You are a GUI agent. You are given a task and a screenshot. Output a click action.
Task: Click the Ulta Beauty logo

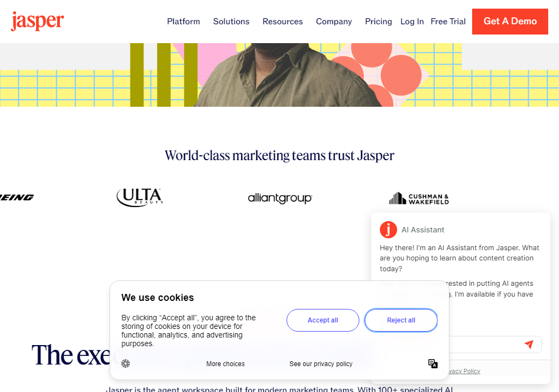(140, 197)
